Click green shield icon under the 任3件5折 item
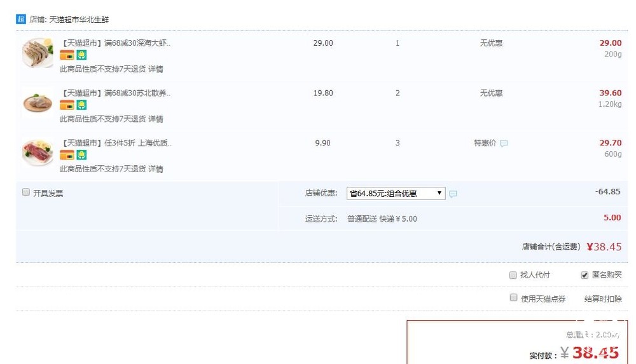The width and height of the screenshot is (636, 364). pyautogui.click(x=81, y=155)
